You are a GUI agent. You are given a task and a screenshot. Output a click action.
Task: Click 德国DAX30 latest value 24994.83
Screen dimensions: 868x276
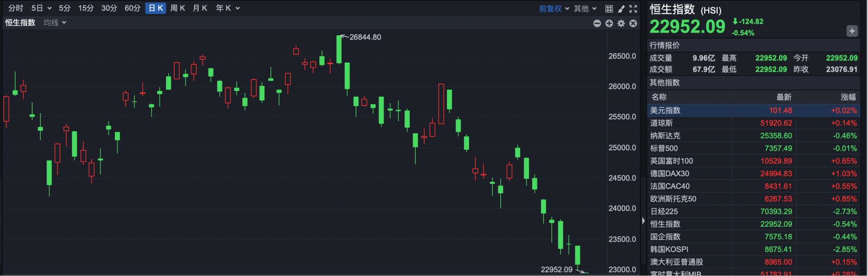coord(776,174)
